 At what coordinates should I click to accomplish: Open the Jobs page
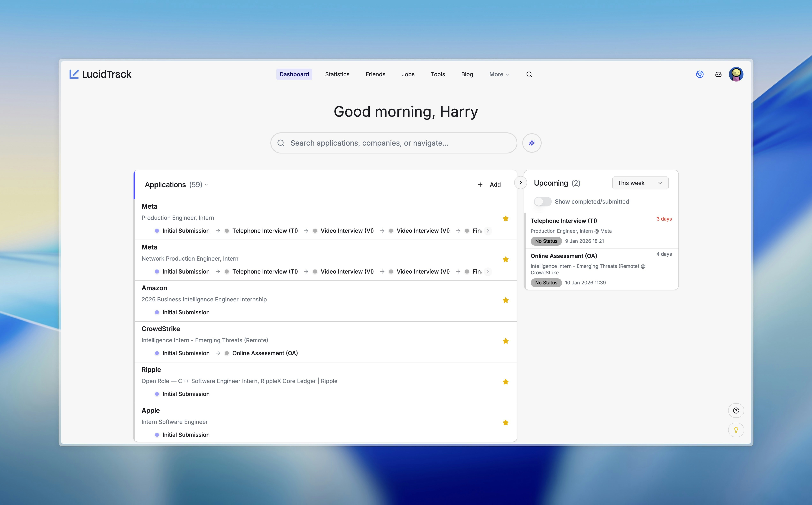408,74
